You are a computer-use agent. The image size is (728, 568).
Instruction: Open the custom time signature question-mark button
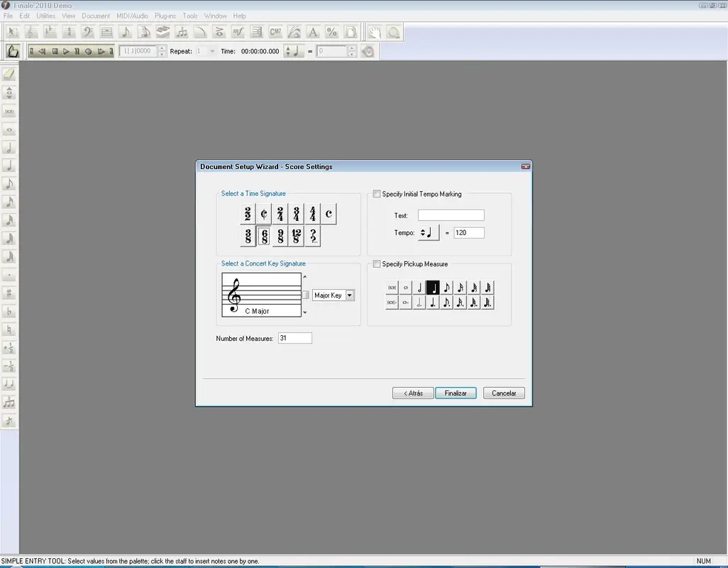[313, 236]
